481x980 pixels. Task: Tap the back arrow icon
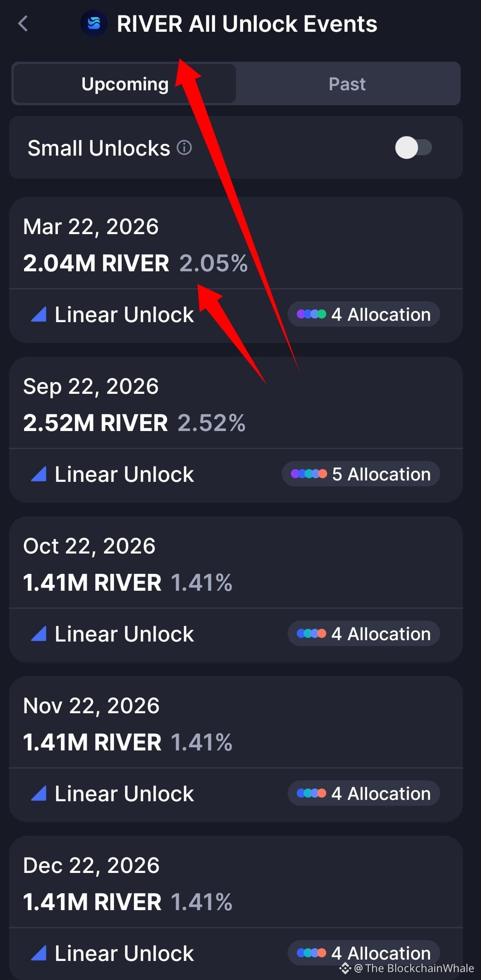[x=23, y=24]
